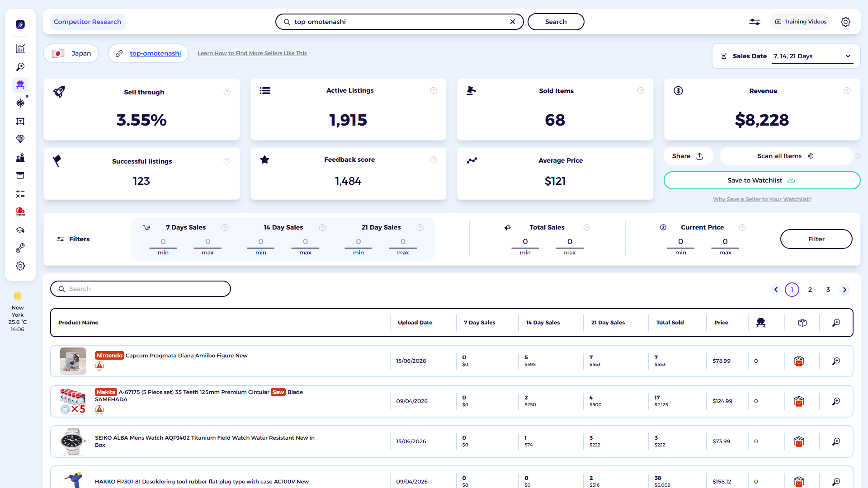The height and width of the screenshot is (488, 868).
Task: Select page 2 of results
Action: pyautogui.click(x=810, y=290)
